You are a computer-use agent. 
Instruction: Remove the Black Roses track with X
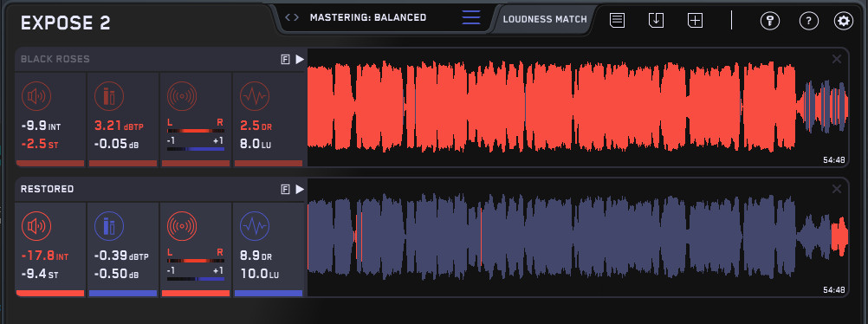[x=837, y=59]
